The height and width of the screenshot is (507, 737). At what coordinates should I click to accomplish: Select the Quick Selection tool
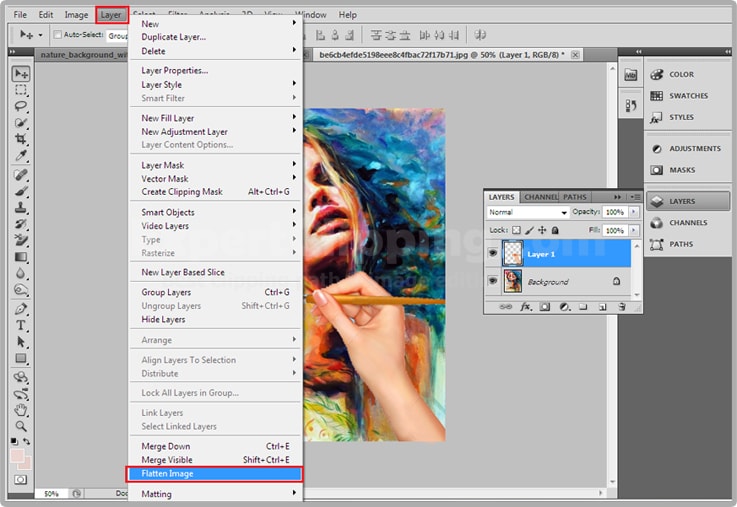tap(21, 123)
